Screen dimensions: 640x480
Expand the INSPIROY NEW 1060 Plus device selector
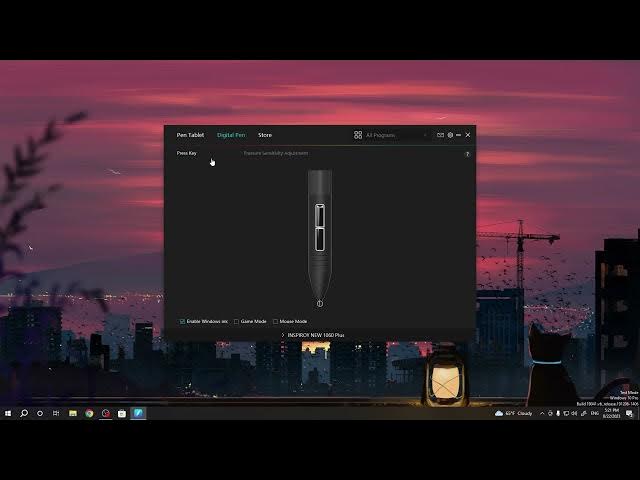313,335
